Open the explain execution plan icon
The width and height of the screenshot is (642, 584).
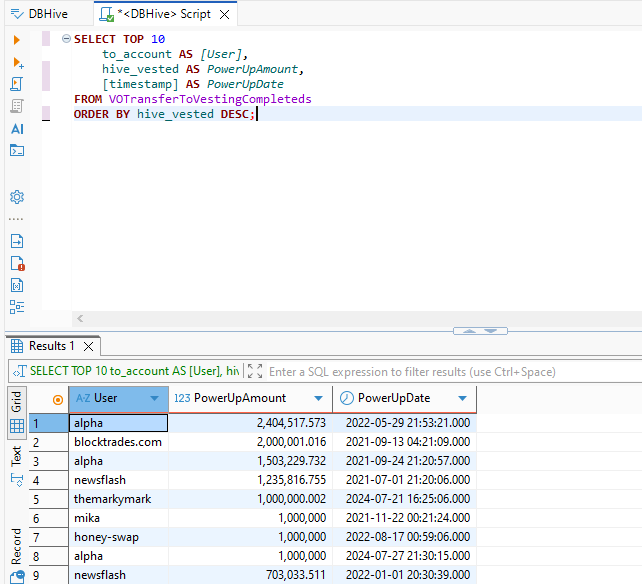17,106
